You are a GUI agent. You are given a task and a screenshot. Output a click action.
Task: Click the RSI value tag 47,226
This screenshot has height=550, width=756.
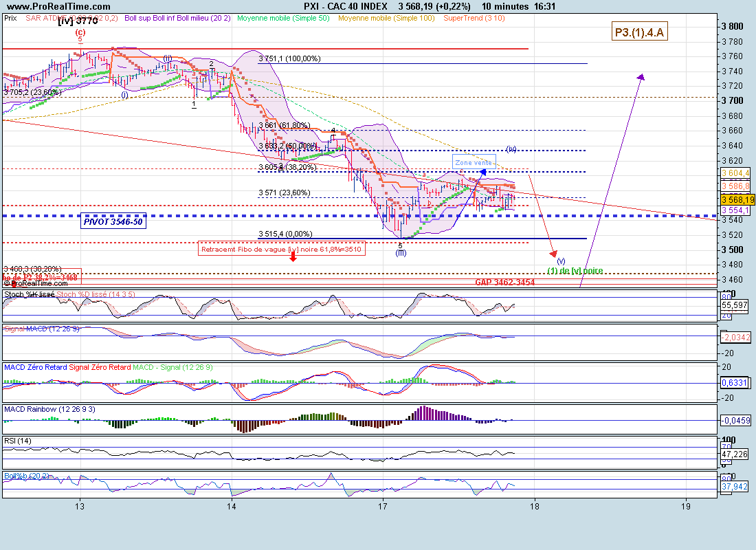pos(734,454)
